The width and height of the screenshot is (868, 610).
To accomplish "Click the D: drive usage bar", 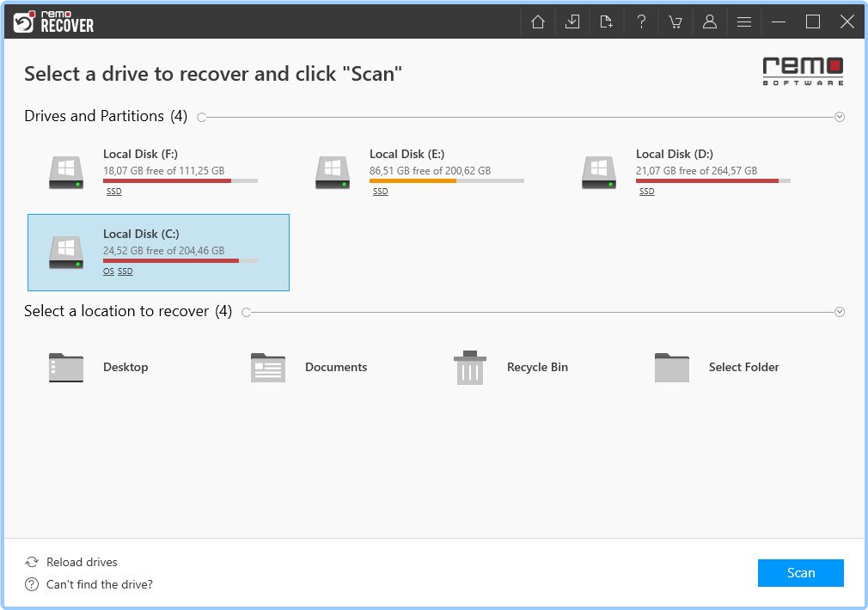I will (x=713, y=181).
